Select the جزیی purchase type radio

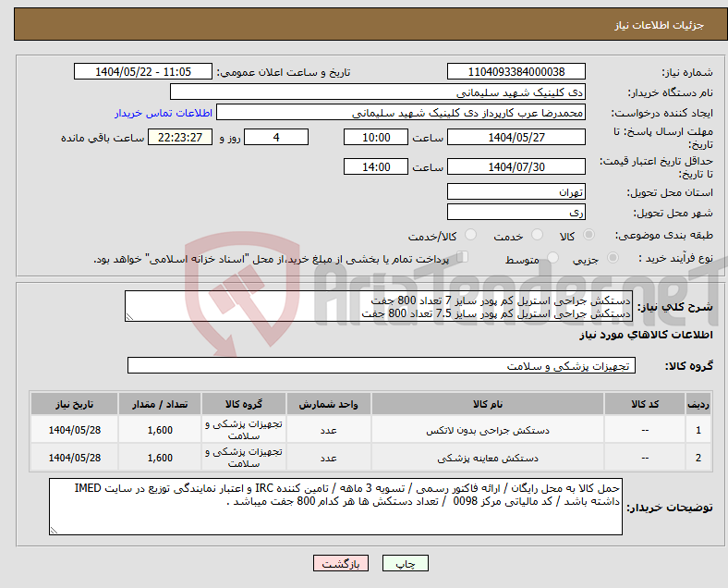tap(613, 257)
